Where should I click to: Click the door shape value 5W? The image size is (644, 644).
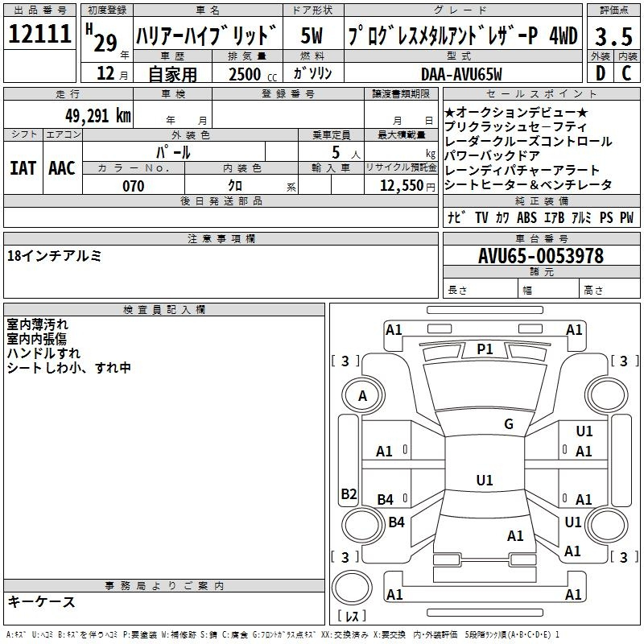[312, 35]
